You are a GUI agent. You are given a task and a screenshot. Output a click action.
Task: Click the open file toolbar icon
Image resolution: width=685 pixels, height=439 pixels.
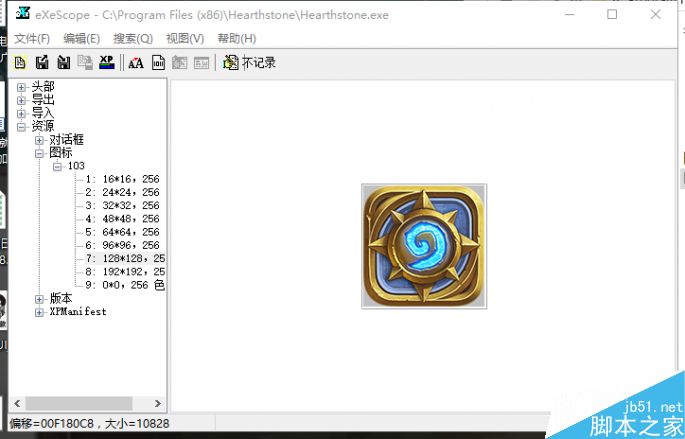(20, 63)
